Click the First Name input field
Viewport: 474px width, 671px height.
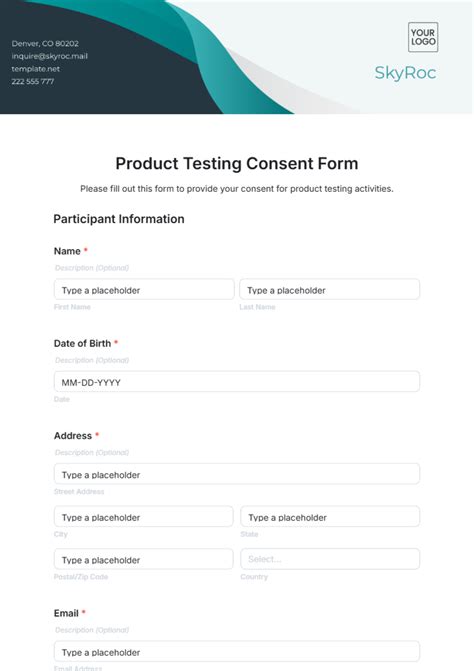pos(144,290)
